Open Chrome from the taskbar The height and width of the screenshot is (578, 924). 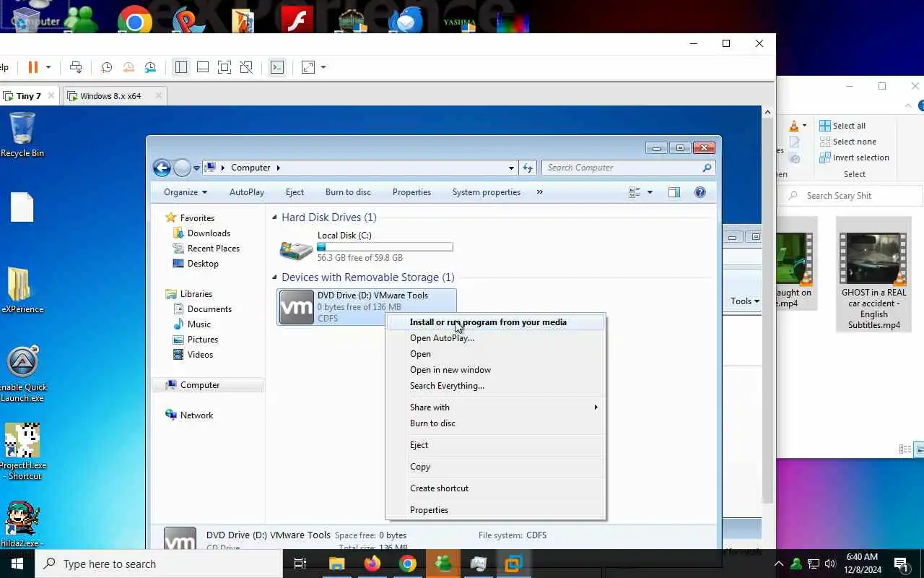pos(408,564)
